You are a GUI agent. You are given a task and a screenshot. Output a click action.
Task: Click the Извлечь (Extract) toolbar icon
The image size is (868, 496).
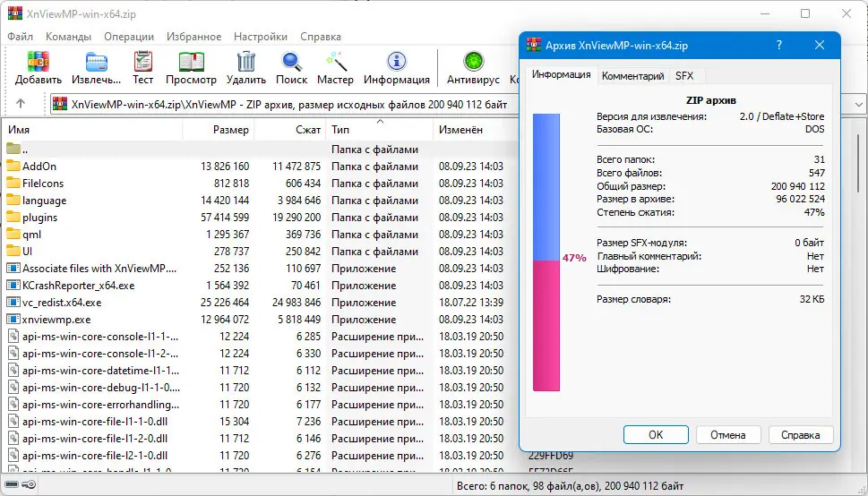[x=97, y=61]
